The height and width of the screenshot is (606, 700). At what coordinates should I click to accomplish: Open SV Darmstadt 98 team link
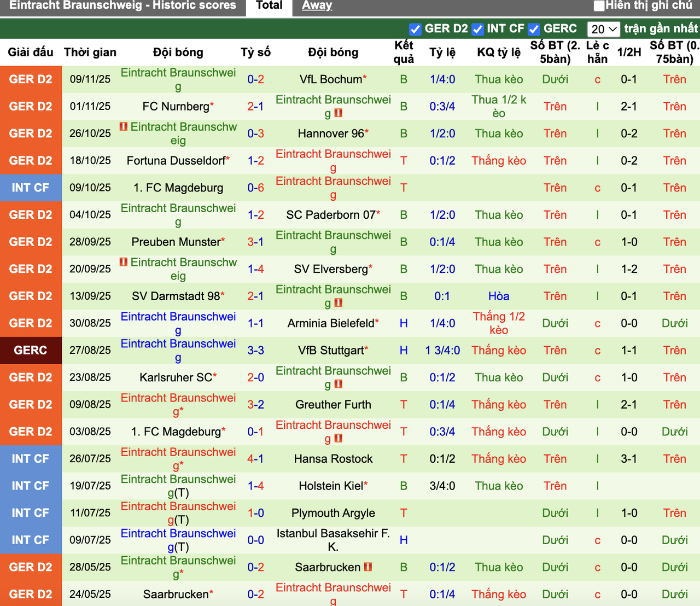pyautogui.click(x=176, y=296)
